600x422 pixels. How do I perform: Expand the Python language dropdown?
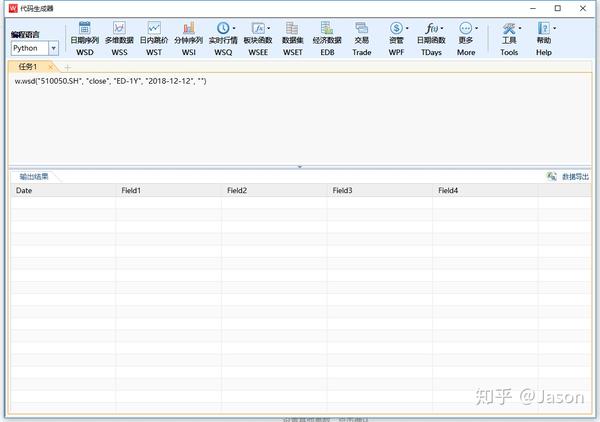(x=54, y=48)
